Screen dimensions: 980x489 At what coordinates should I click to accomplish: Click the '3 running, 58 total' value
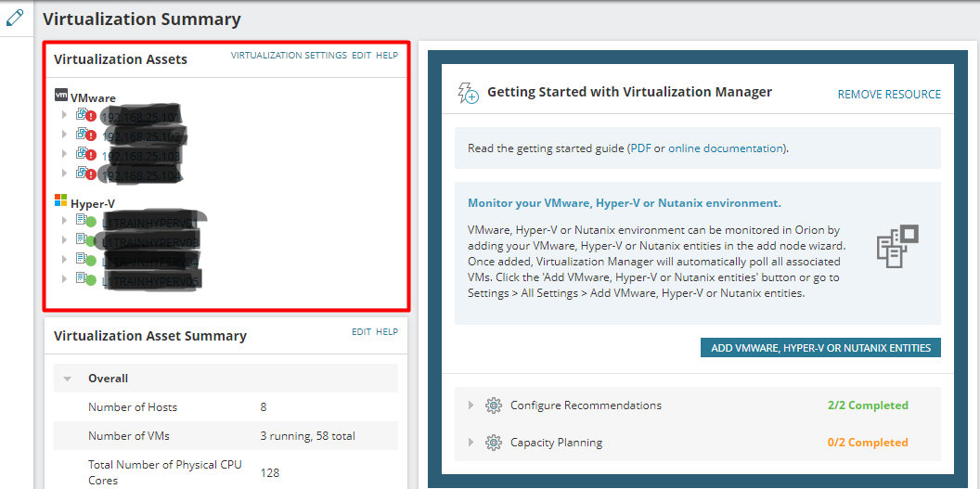[x=308, y=436]
